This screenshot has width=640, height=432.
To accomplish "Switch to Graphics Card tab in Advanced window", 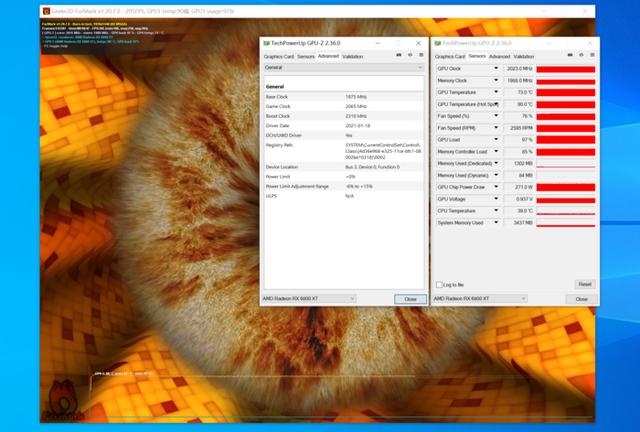I will click(279, 56).
